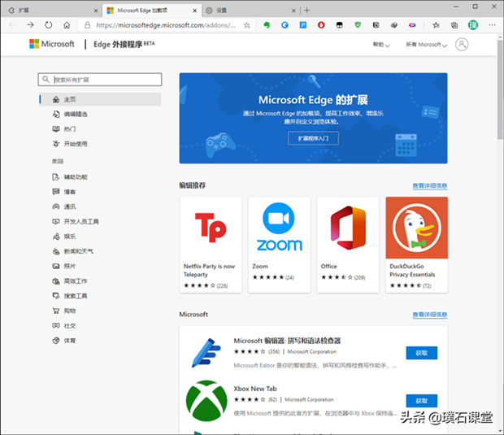The width and height of the screenshot is (504, 435).
Task: Open the browser settings ellipsis menu
Action: (x=492, y=24)
